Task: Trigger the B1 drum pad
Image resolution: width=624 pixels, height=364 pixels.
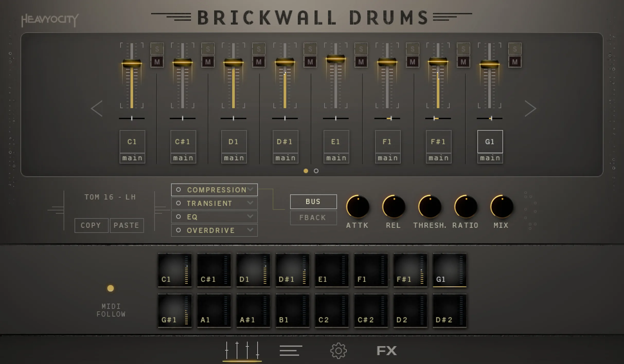Action: [292, 311]
